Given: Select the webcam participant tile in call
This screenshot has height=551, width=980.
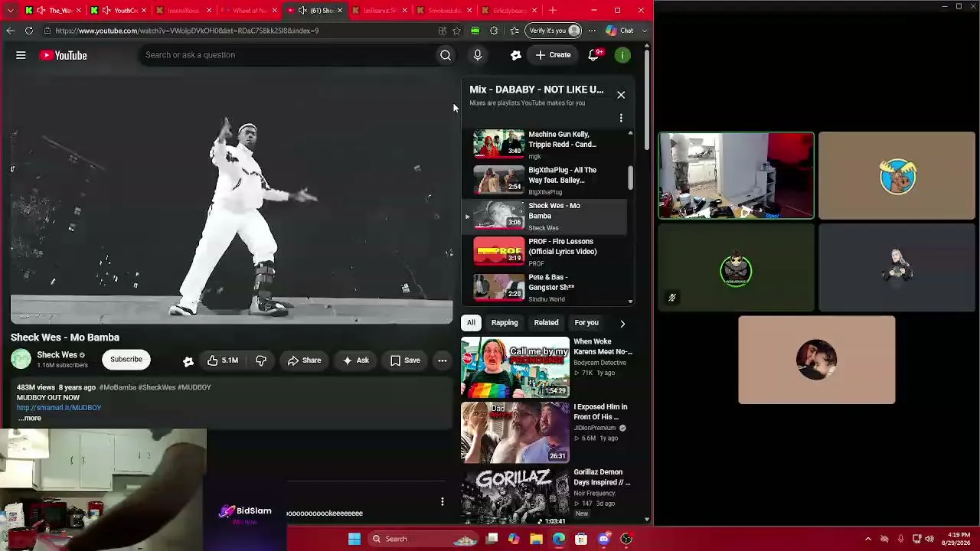Looking at the screenshot, I should 737,176.
